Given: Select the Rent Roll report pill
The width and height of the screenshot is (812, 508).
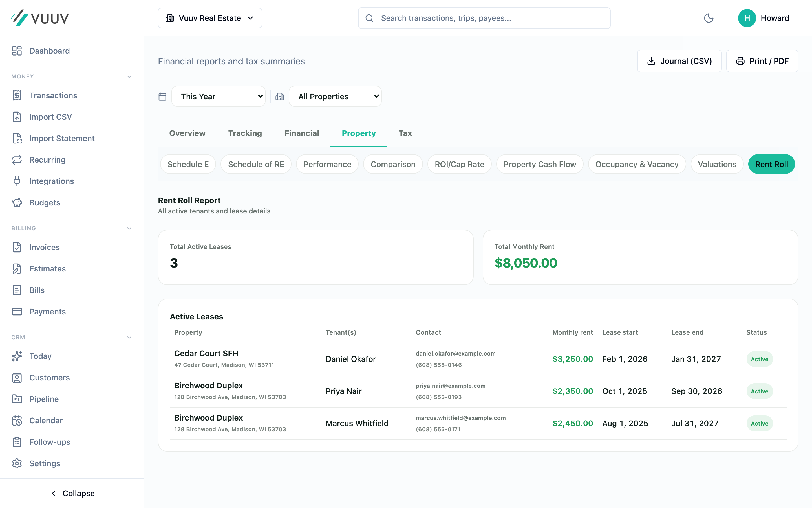Looking at the screenshot, I should click(x=771, y=164).
